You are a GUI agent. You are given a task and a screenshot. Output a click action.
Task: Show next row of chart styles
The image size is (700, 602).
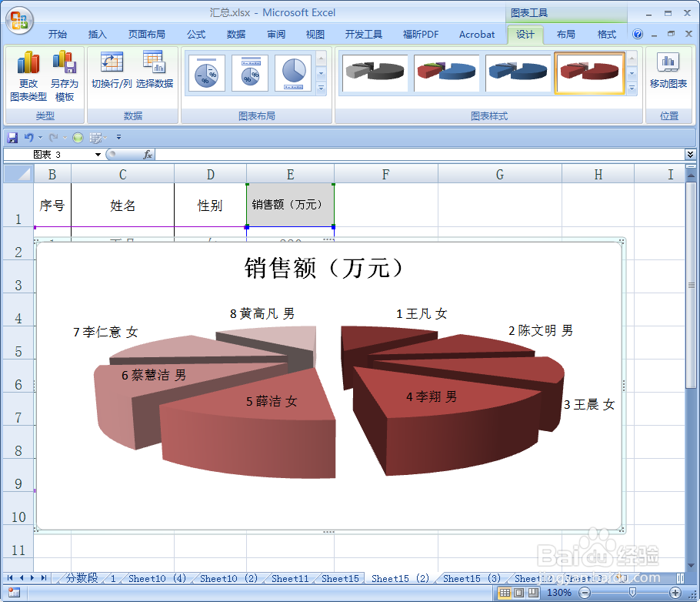point(632,73)
